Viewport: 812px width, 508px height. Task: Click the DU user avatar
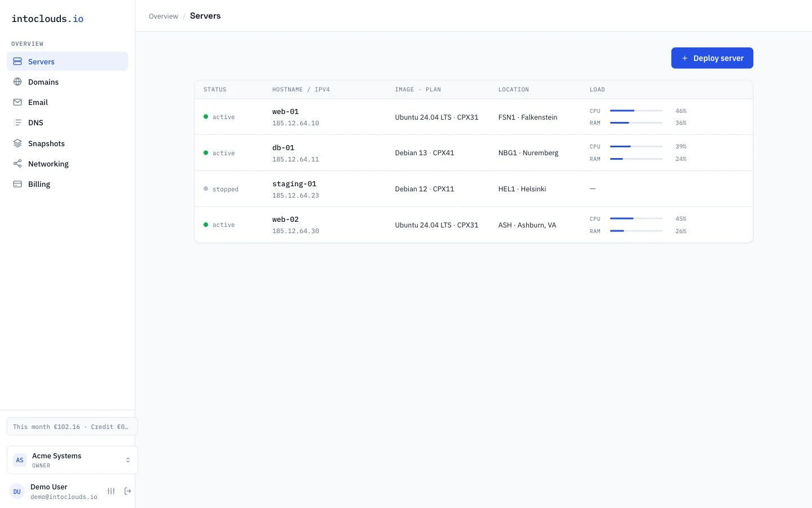17,492
